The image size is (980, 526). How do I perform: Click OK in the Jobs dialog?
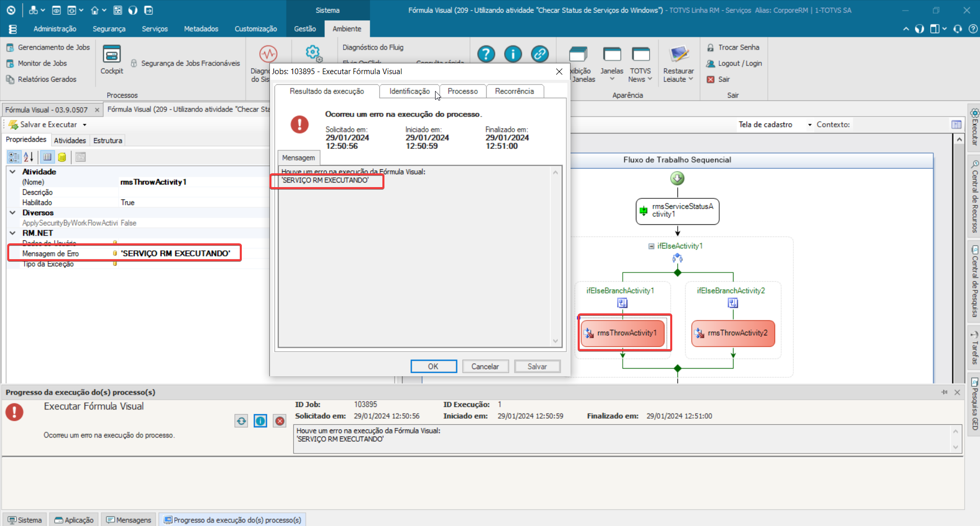click(x=434, y=367)
